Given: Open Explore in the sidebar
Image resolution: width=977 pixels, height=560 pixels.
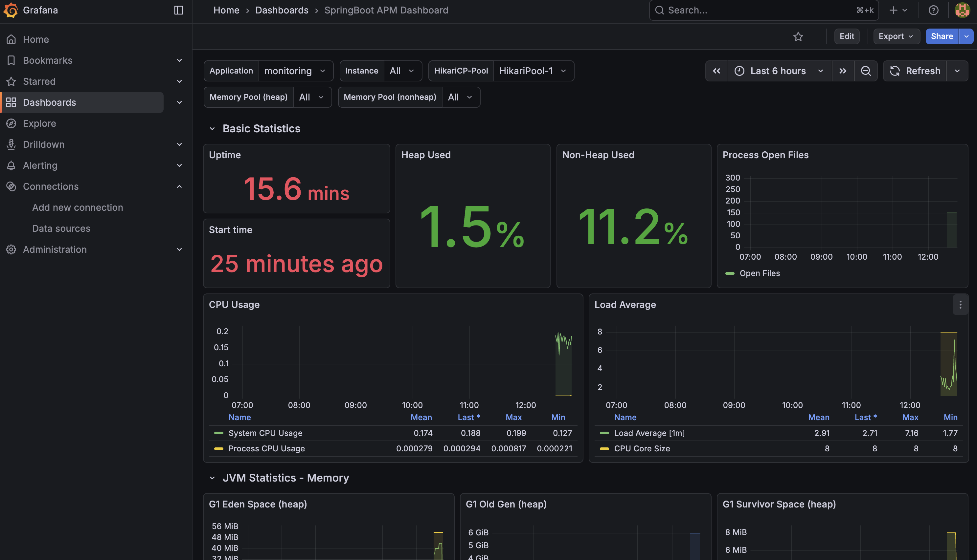Looking at the screenshot, I should (x=39, y=123).
